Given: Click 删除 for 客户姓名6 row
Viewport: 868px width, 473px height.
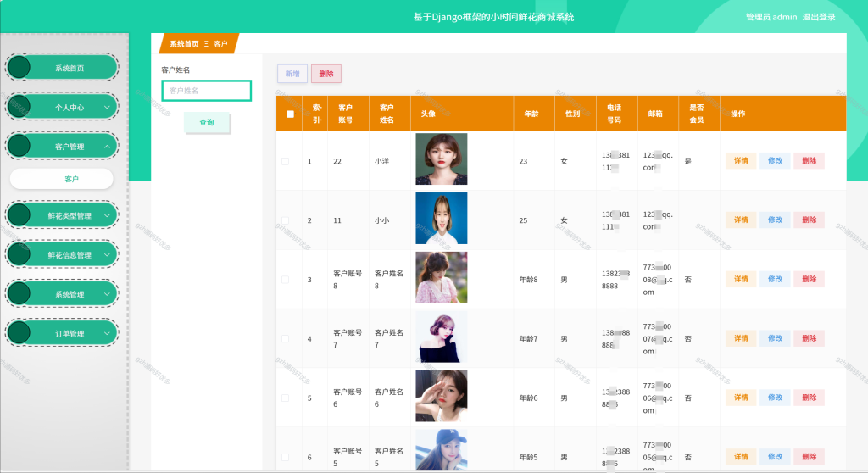Looking at the screenshot, I should tap(810, 398).
